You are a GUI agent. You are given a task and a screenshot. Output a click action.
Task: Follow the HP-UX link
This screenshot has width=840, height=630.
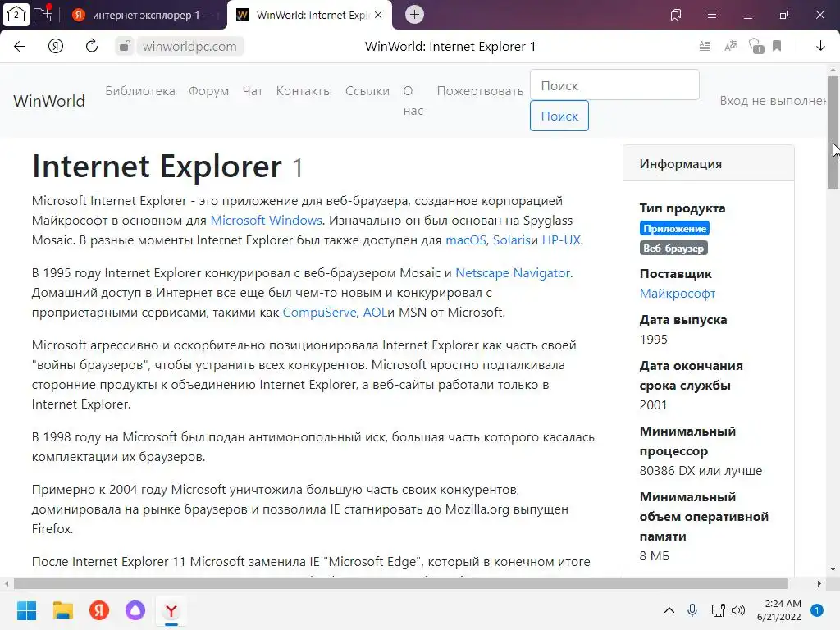(561, 240)
